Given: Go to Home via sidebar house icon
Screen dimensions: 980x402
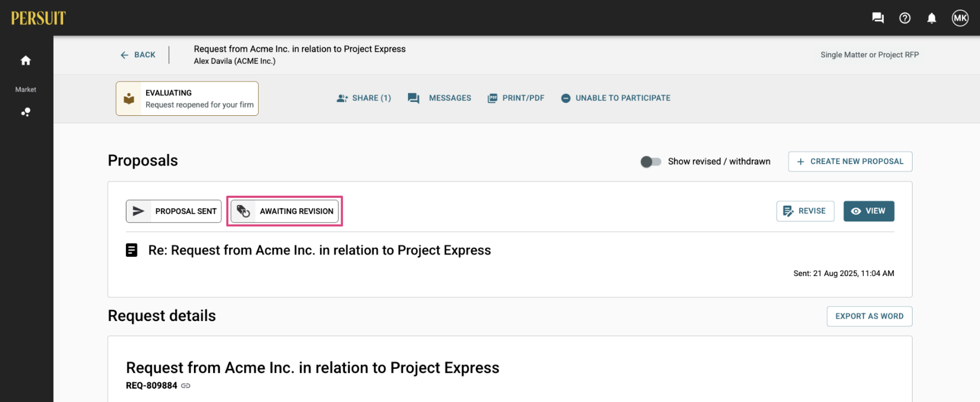Looking at the screenshot, I should pos(26,61).
